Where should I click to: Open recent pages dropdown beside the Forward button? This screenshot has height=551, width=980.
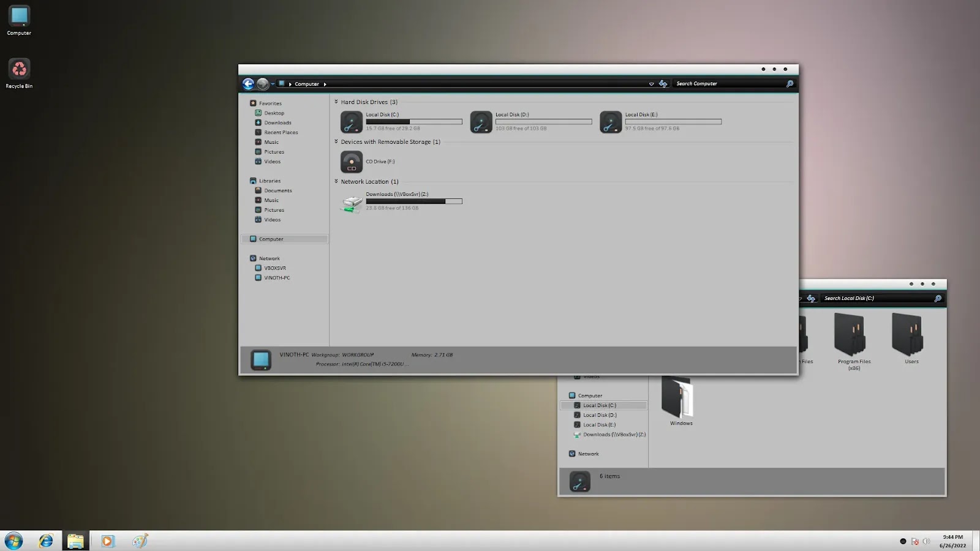pos(273,84)
